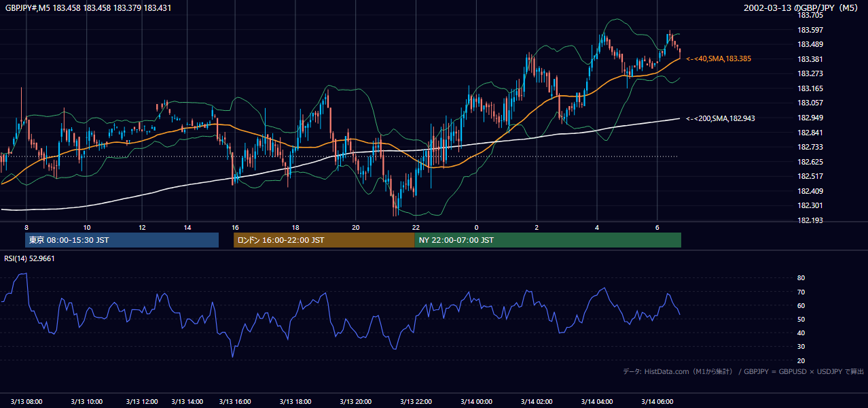Select the 200 SMA 182.943 white label
Screen dimensions: 868x408
point(721,118)
